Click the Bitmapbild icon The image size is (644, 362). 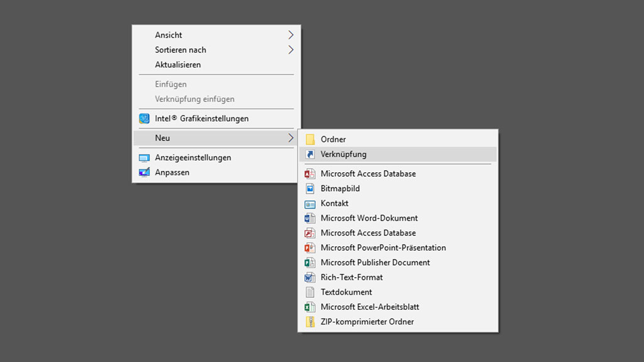tap(310, 189)
